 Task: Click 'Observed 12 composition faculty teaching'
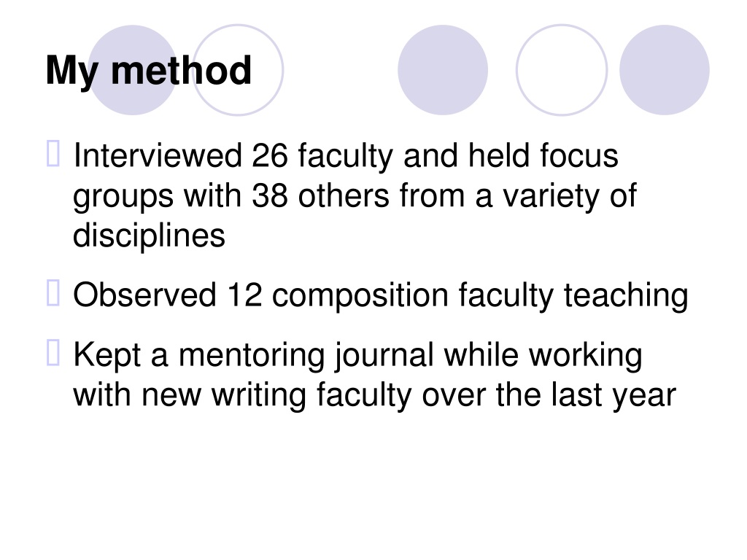coord(381,296)
